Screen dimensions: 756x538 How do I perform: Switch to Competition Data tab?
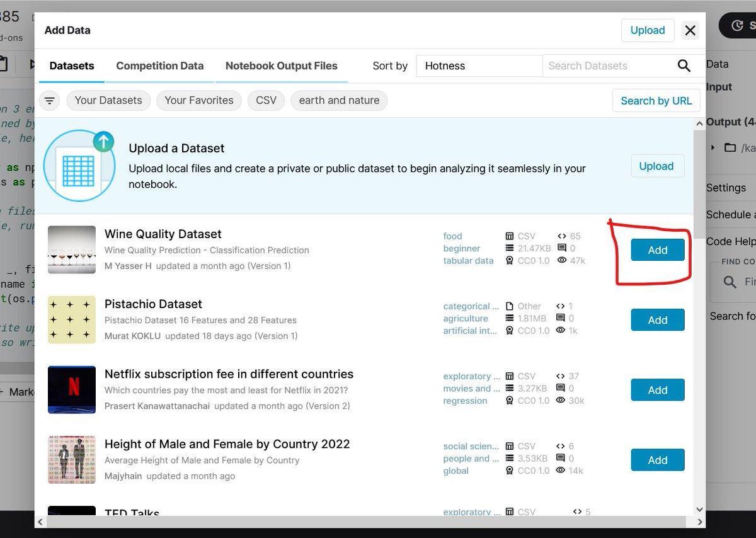160,66
